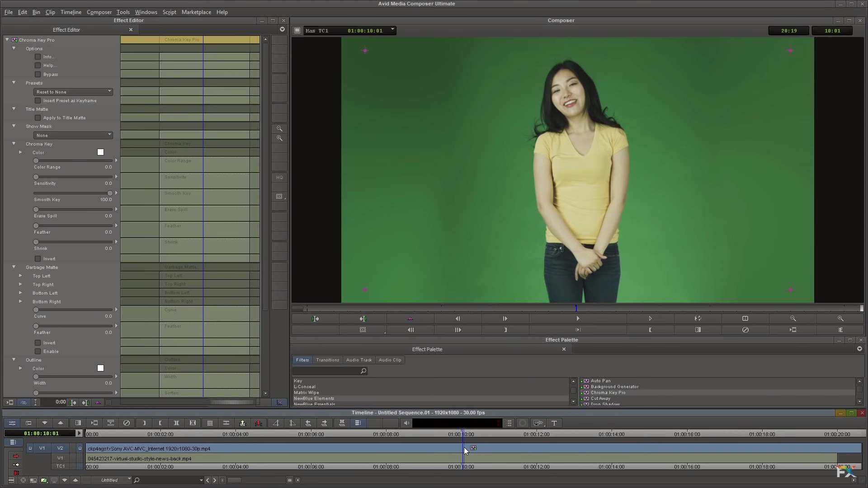Screen dimensions: 868x488
Task: Click the search icon in Effect Palette
Action: tap(363, 371)
